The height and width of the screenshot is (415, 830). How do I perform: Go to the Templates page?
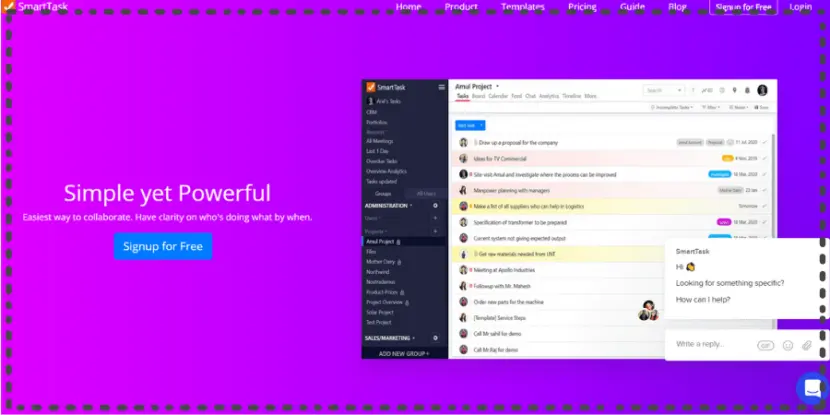[522, 7]
